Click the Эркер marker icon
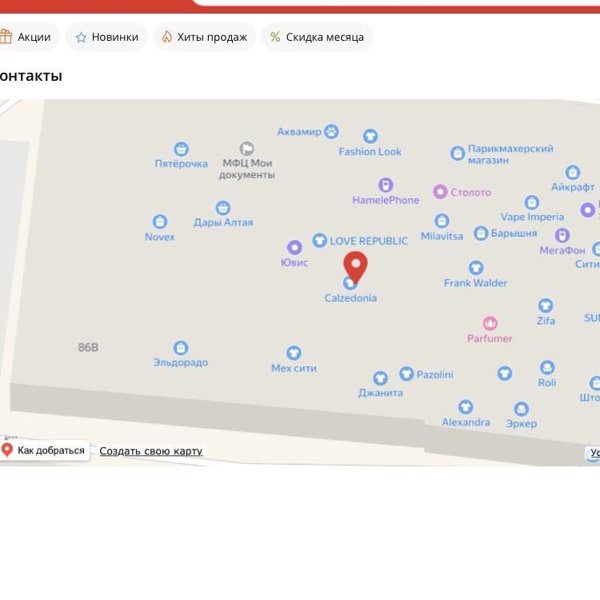 521,409
